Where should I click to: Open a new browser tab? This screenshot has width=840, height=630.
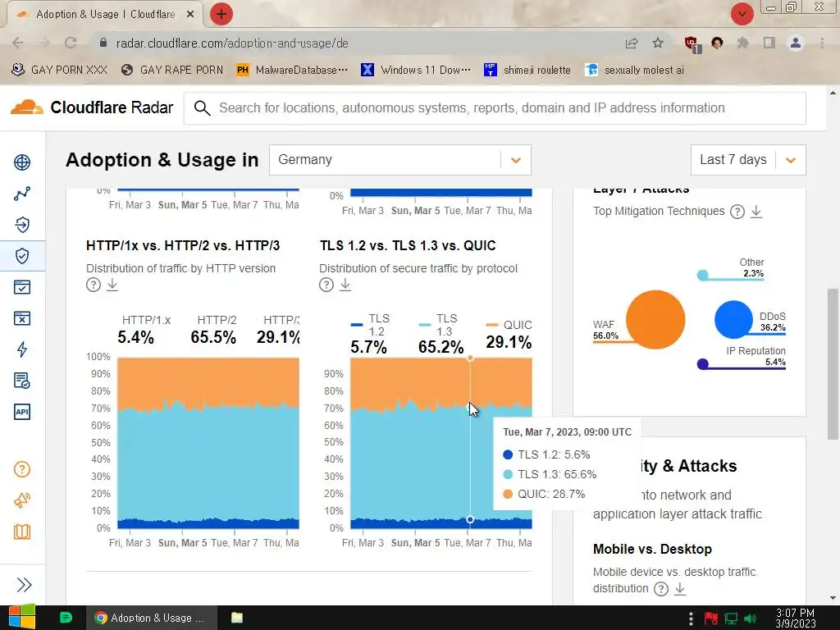(x=221, y=15)
